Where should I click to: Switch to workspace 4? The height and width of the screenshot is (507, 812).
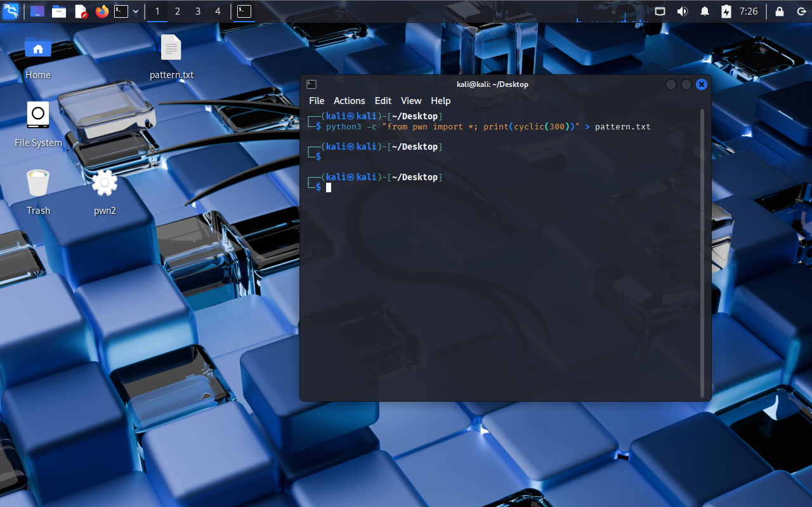pos(218,11)
